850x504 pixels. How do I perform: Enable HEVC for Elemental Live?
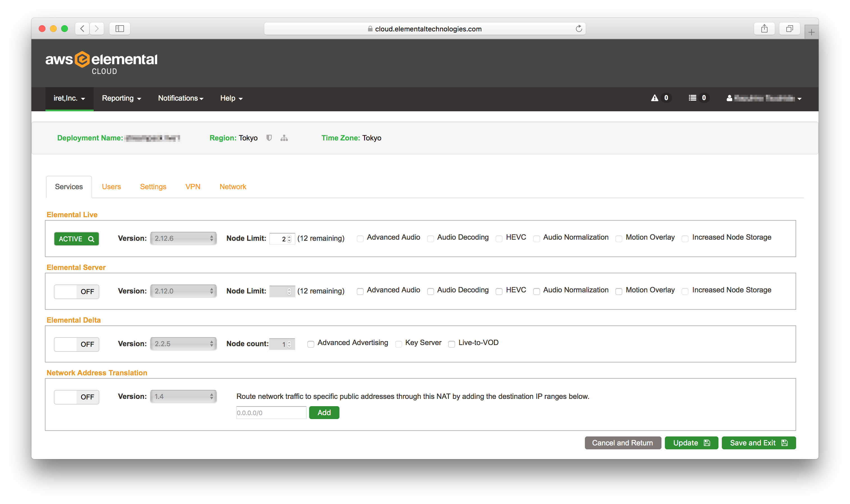tap(499, 239)
